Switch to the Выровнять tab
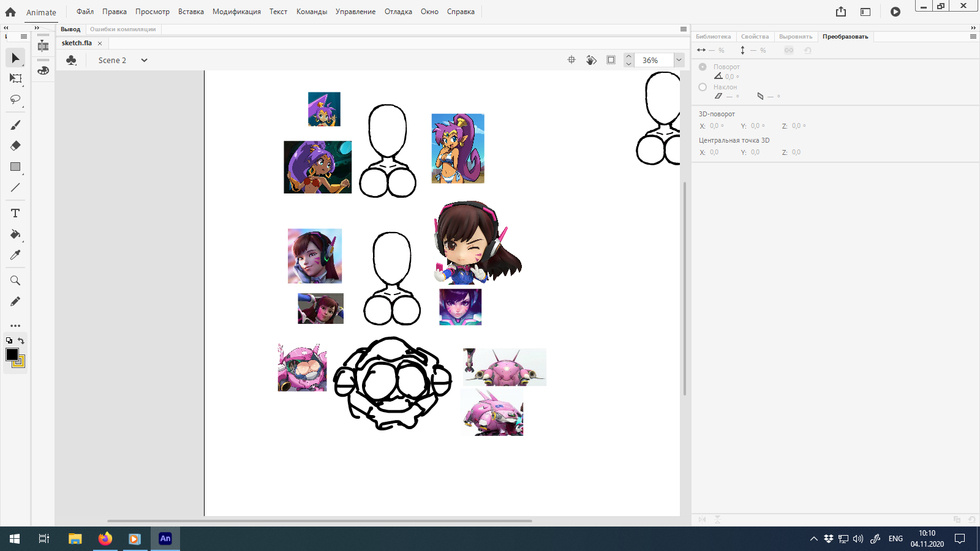Viewport: 980px width, 551px height. tap(796, 37)
